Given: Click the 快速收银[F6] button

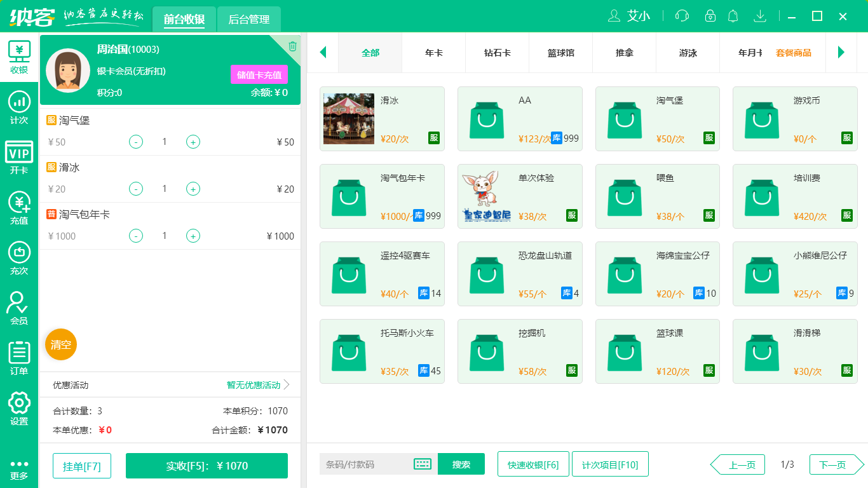Looking at the screenshot, I should point(533,464).
